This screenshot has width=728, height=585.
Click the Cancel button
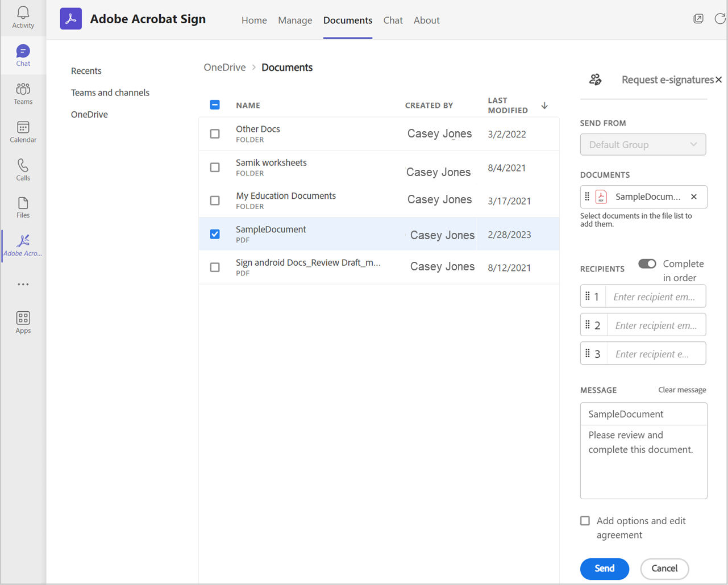(664, 569)
